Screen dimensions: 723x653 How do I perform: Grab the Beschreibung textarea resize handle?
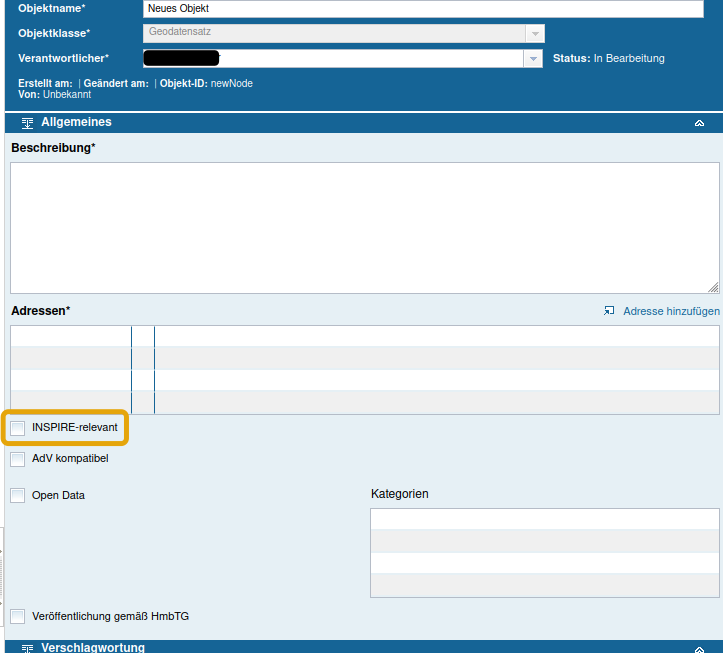(x=713, y=287)
